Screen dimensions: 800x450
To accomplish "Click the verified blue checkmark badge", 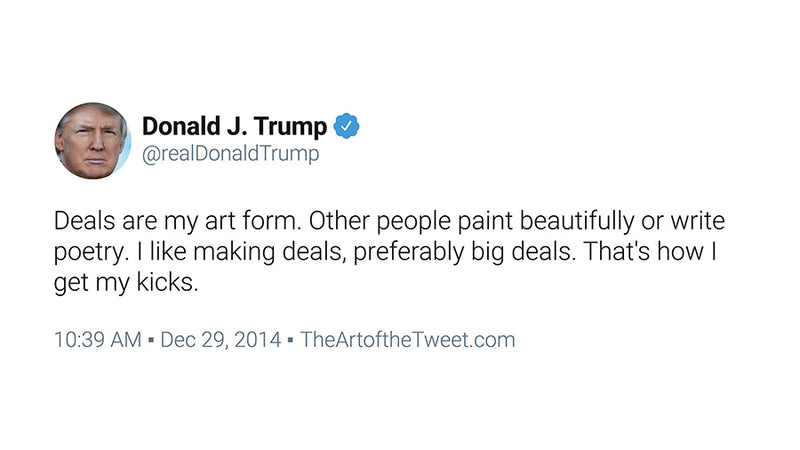I will (346, 127).
